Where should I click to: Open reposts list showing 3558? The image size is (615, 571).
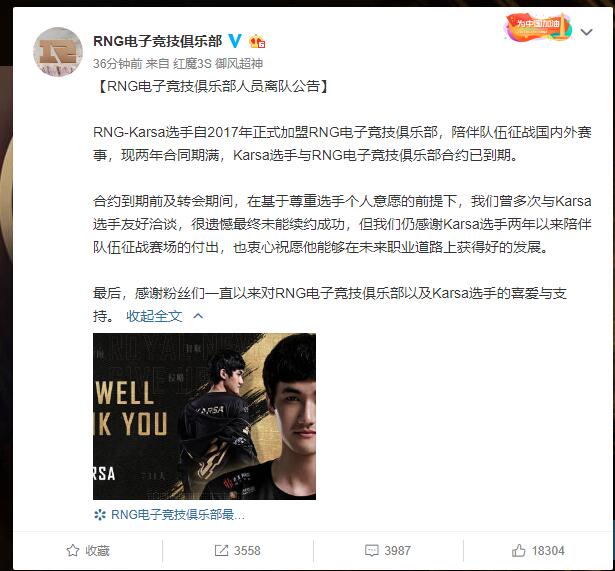[238, 551]
